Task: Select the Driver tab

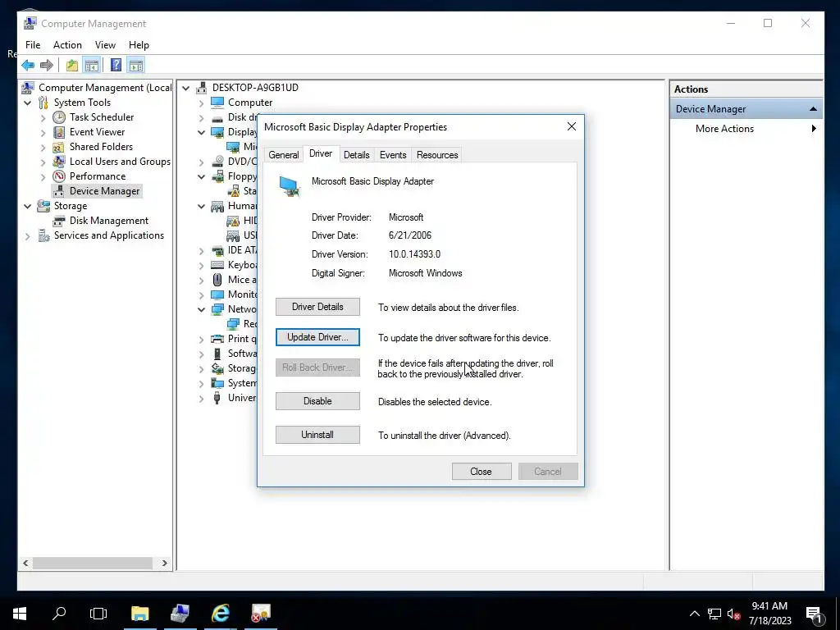Action: click(x=321, y=153)
